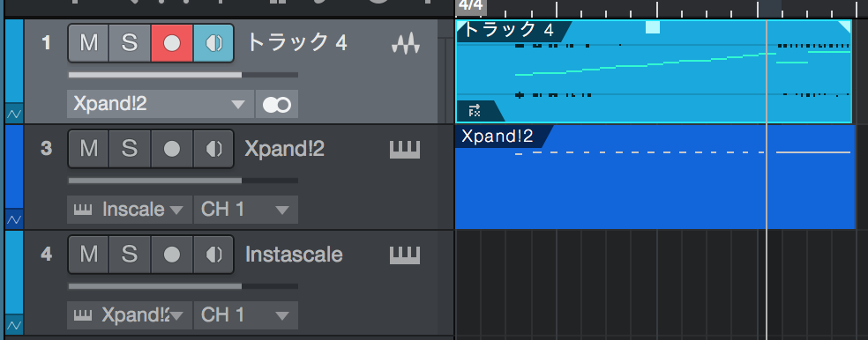Adjust the volume slider on トラック 4
This screenshot has height=340, width=868.
[x=183, y=75]
